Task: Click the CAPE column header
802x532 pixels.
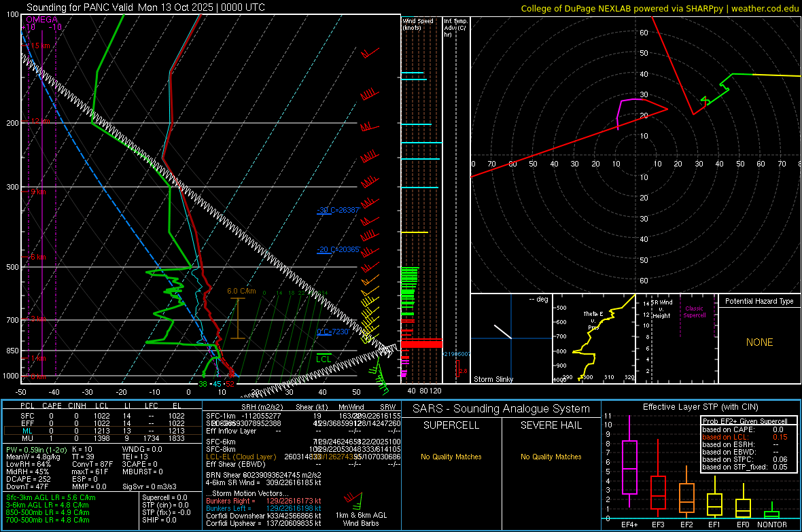Action: point(52,406)
